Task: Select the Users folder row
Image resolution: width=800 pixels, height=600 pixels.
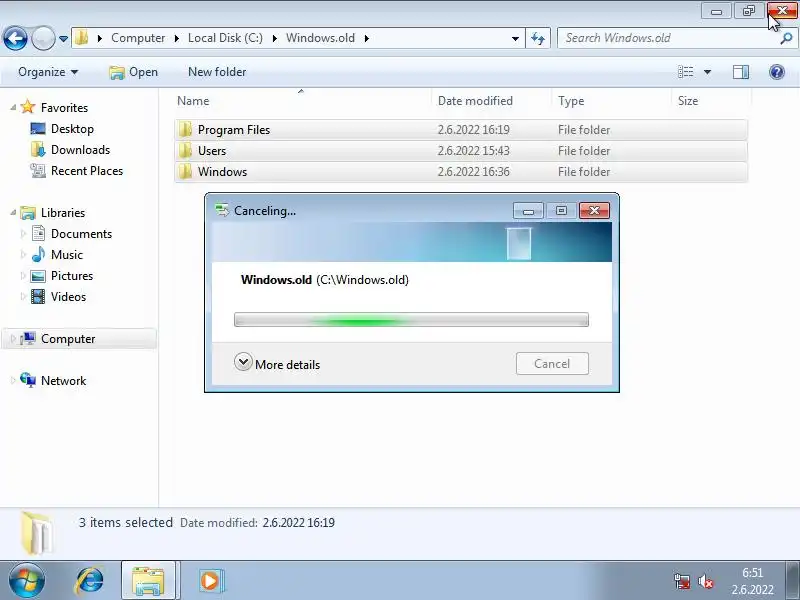Action: pyautogui.click(x=461, y=151)
